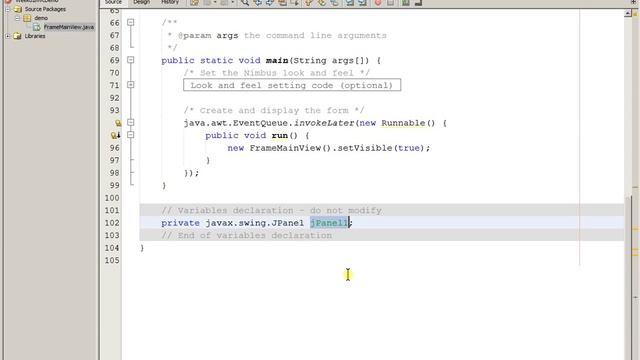Click the 'private' keyword on line 102
This screenshot has width=640, height=360.
[x=180, y=223]
